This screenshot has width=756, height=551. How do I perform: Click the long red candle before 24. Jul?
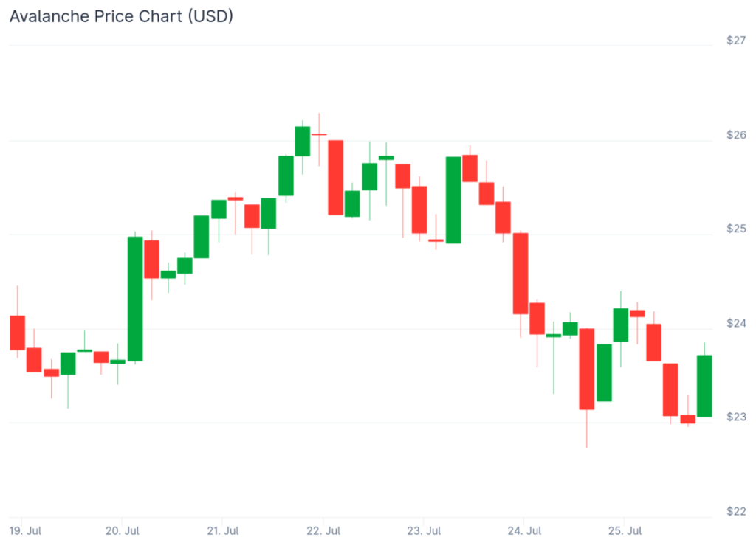tap(520, 274)
